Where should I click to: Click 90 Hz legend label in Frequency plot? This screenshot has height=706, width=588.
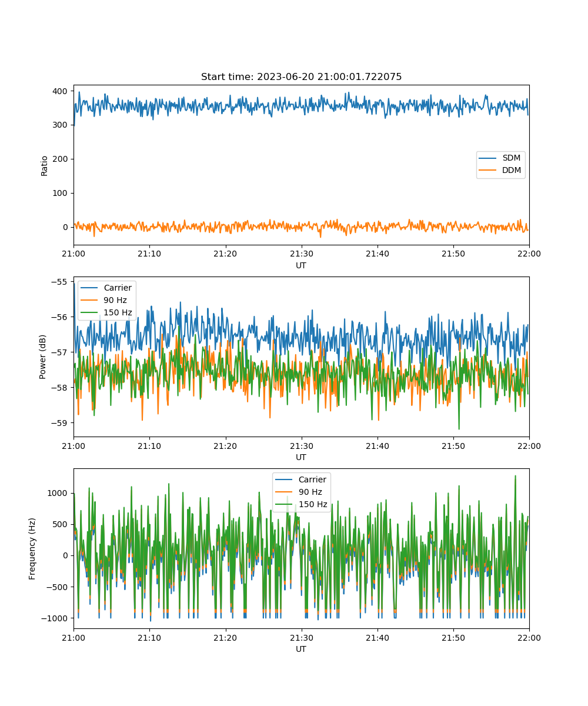[x=310, y=492]
